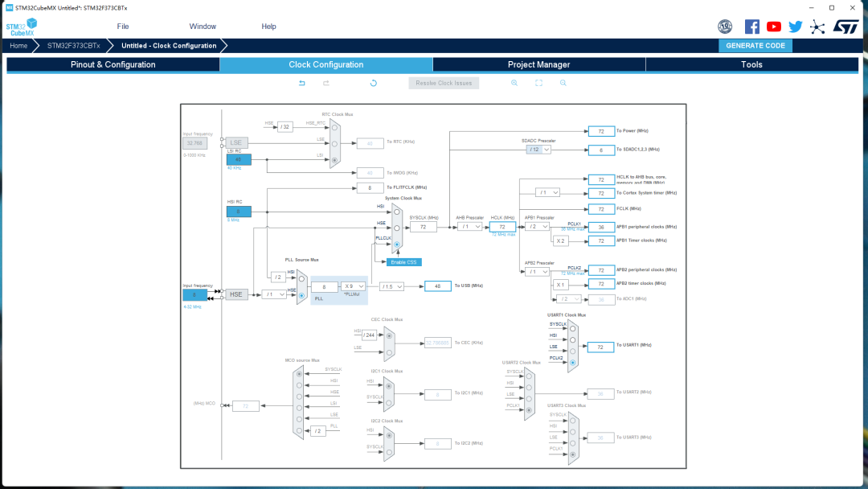Open the APB1 Prescaler /2 dropdown
The width and height of the screenshot is (868, 489).
(x=537, y=227)
